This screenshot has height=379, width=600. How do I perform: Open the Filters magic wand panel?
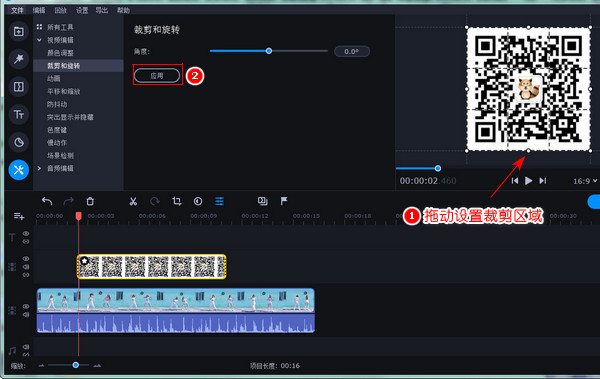(x=18, y=59)
